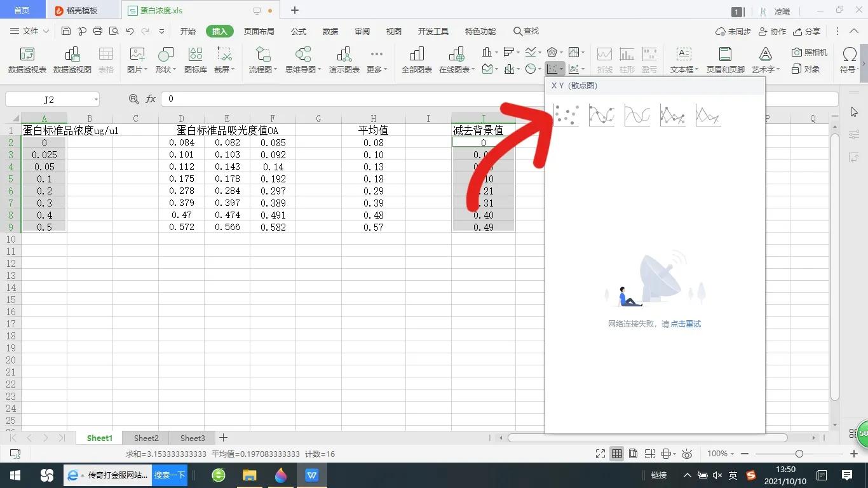The height and width of the screenshot is (488, 868).
Task: Toggle the XY scatter chart button
Action: (x=555, y=69)
